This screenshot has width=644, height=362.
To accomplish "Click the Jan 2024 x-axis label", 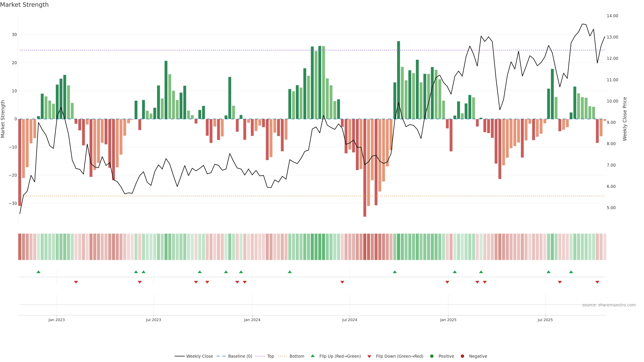I will point(252,320).
